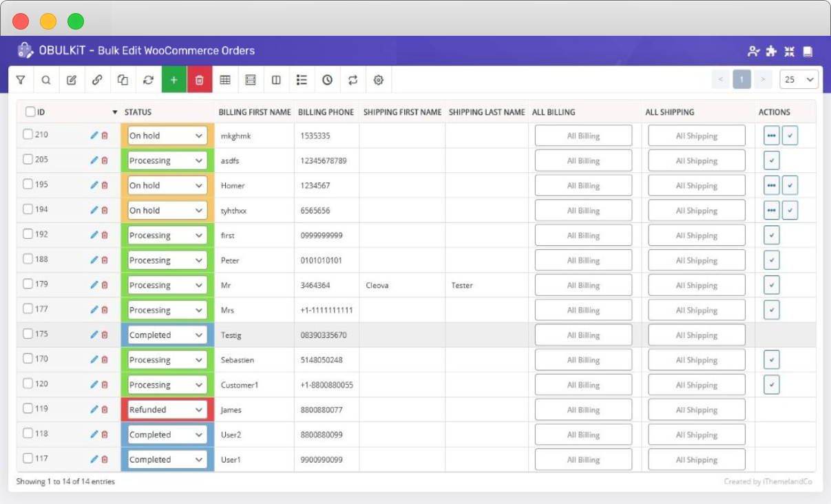The image size is (831, 504).
Task: Open the filter funnel tool
Action: pyautogui.click(x=21, y=80)
